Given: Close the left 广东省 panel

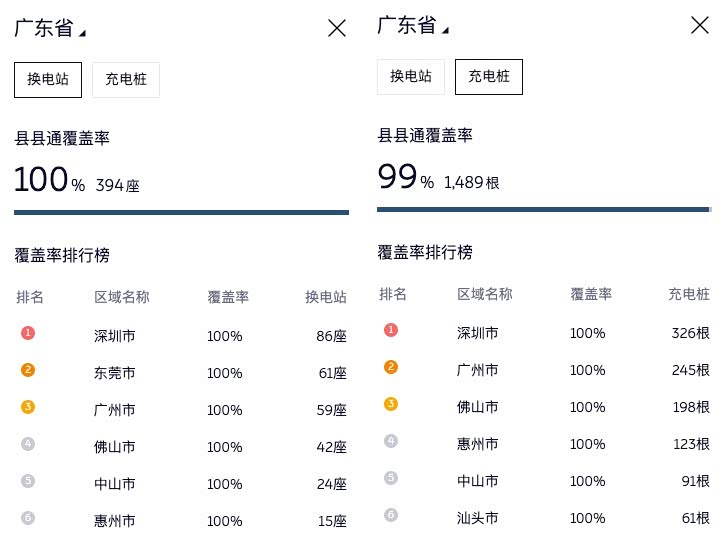Looking at the screenshot, I should [337, 28].
